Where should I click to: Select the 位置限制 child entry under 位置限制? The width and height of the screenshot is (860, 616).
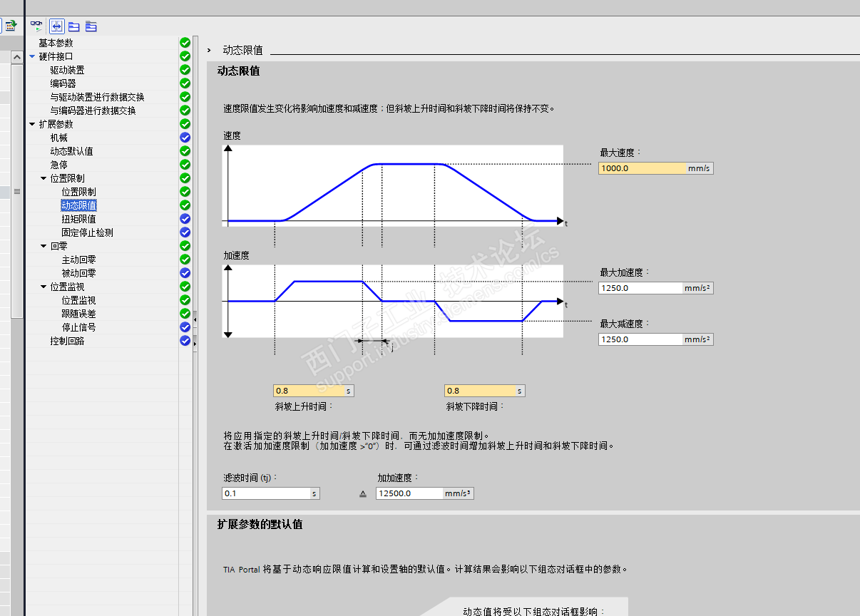[x=78, y=192]
